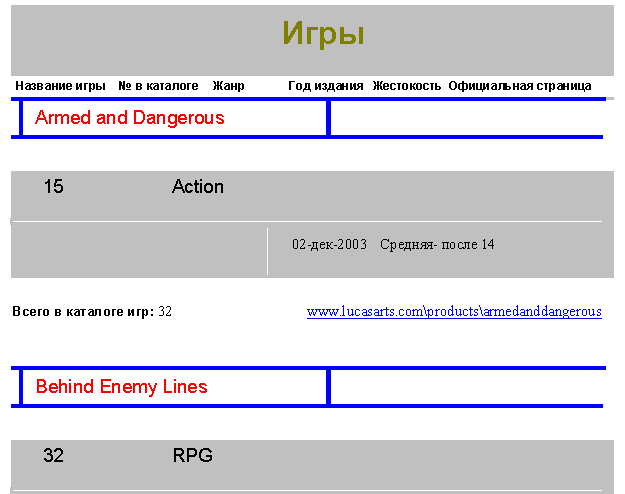Click catalog number 15
The height and width of the screenshot is (494, 625).
pyautogui.click(x=53, y=186)
